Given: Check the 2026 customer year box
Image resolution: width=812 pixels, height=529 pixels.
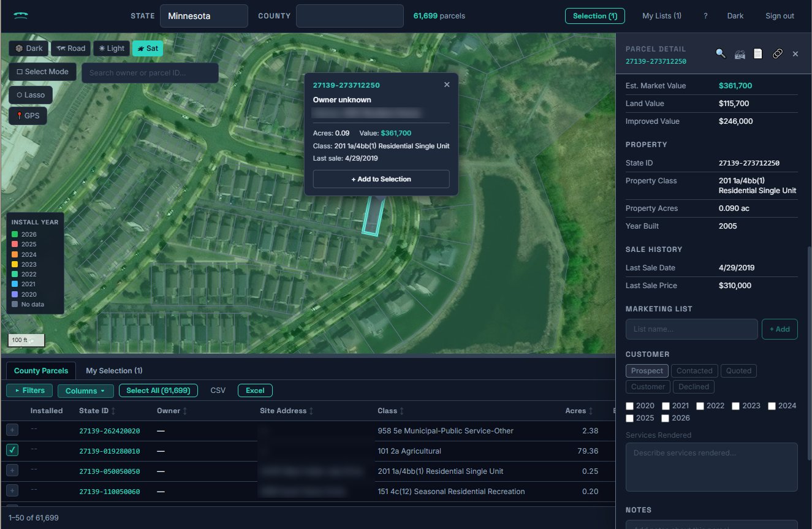Looking at the screenshot, I should pyautogui.click(x=665, y=418).
